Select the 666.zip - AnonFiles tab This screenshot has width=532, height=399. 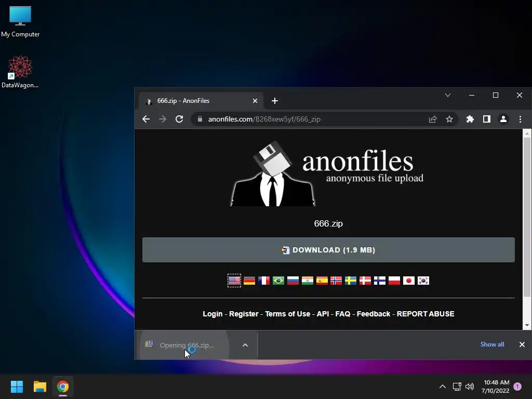click(x=201, y=101)
